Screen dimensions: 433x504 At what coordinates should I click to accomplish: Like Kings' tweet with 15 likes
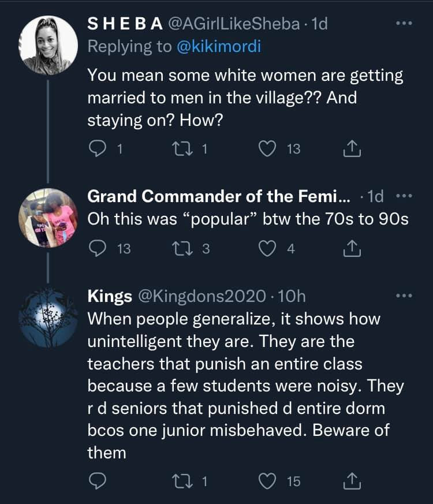pyautogui.click(x=267, y=480)
